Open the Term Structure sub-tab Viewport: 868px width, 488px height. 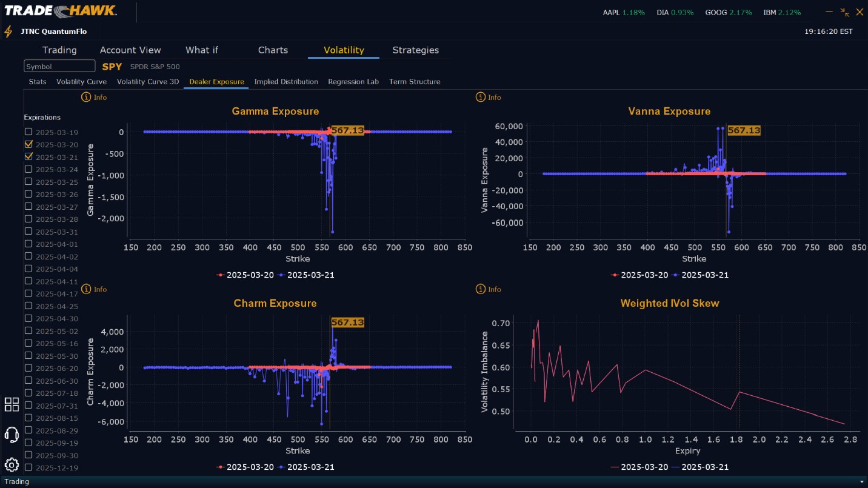pyautogui.click(x=415, y=81)
